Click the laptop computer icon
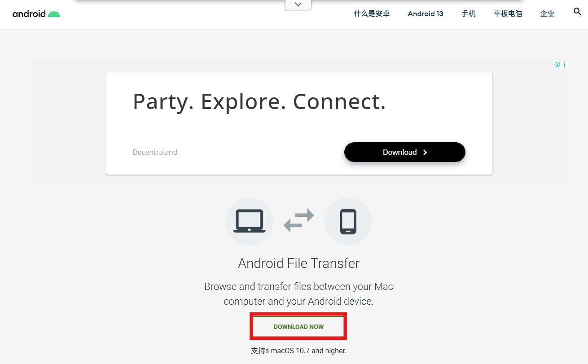This screenshot has height=364, width=588. coord(249,221)
